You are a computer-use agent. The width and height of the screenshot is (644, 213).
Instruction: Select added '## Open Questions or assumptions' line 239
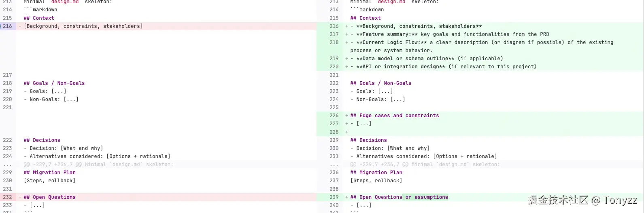click(399, 197)
